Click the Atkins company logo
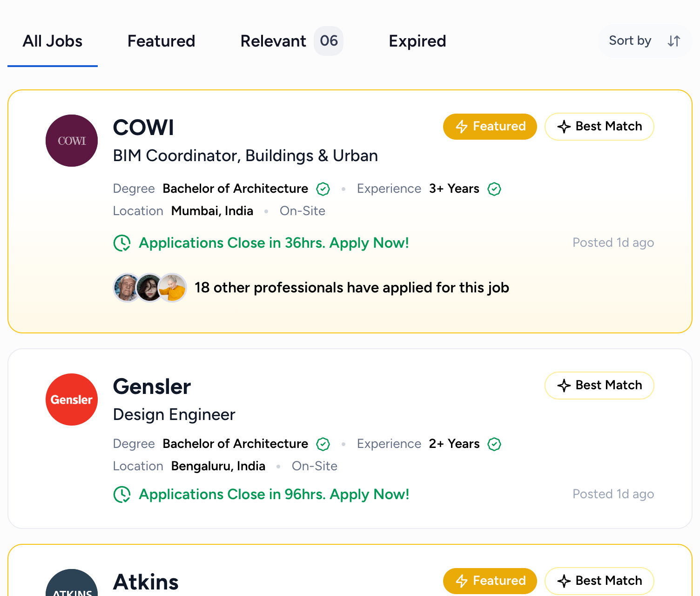The width and height of the screenshot is (700, 596). click(x=72, y=582)
